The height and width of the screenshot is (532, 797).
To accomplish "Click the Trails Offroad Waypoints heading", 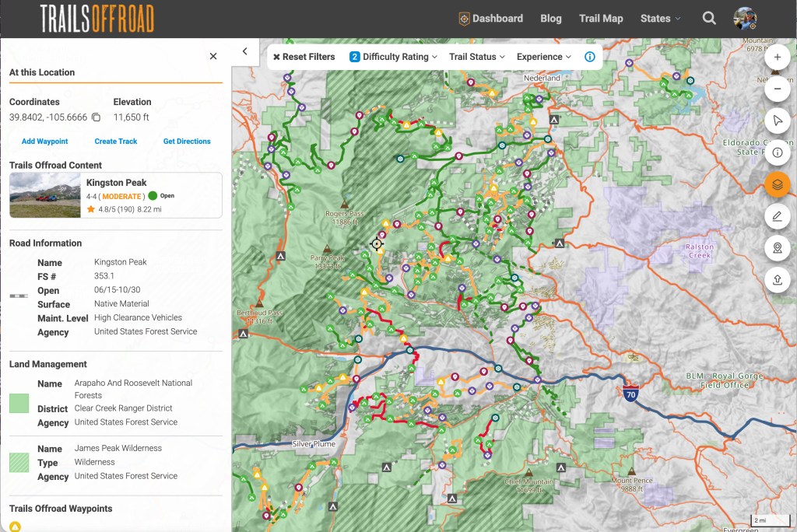I will pos(61,509).
